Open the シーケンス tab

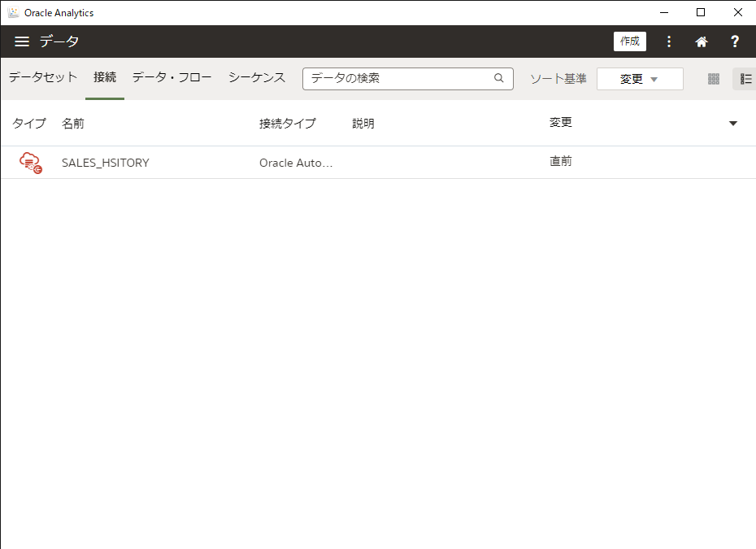[x=257, y=77]
